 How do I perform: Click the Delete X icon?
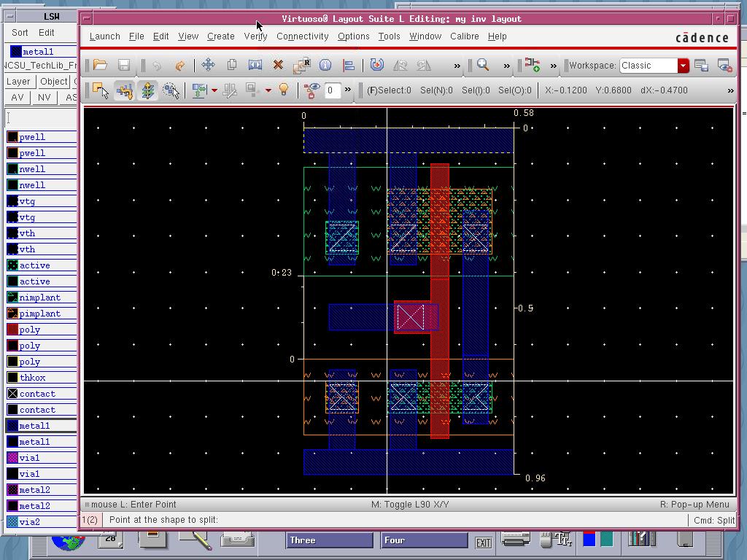[278, 65]
